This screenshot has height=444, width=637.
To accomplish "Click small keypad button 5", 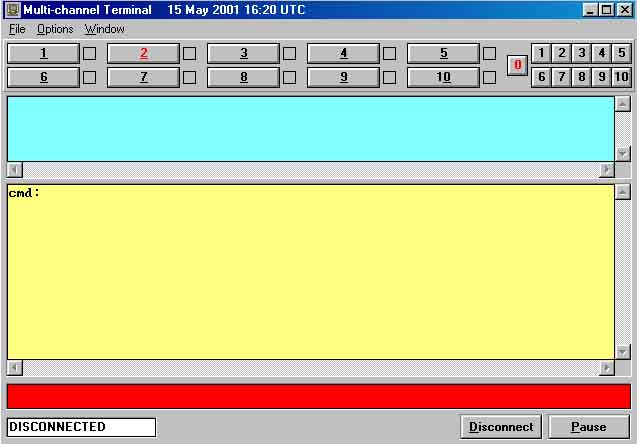I will tap(622, 53).
